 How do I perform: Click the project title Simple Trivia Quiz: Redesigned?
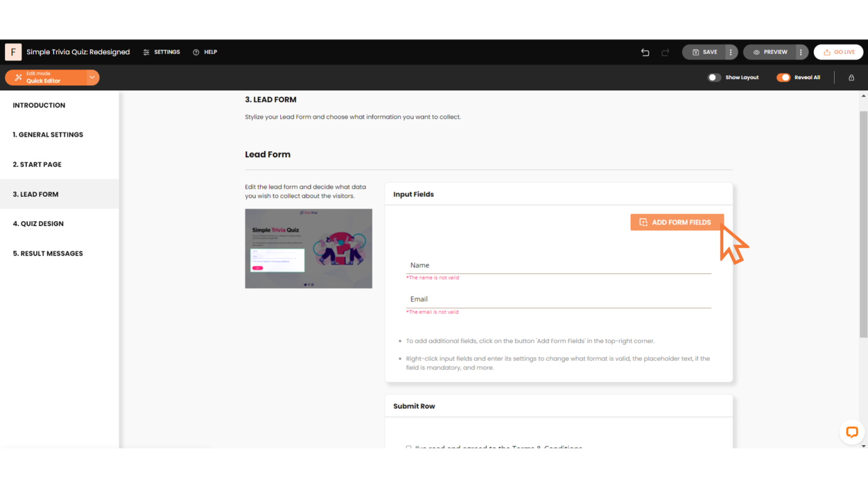coord(78,52)
